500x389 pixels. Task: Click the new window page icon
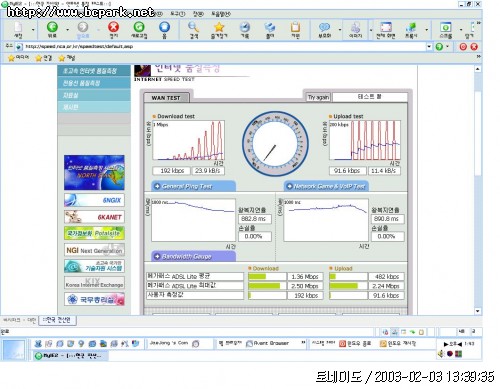click(18, 27)
